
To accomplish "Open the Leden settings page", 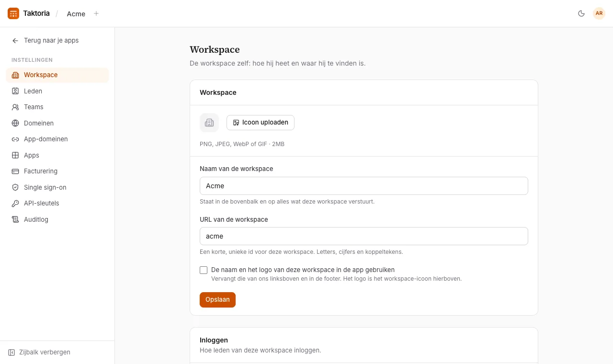I will [x=57, y=91].
